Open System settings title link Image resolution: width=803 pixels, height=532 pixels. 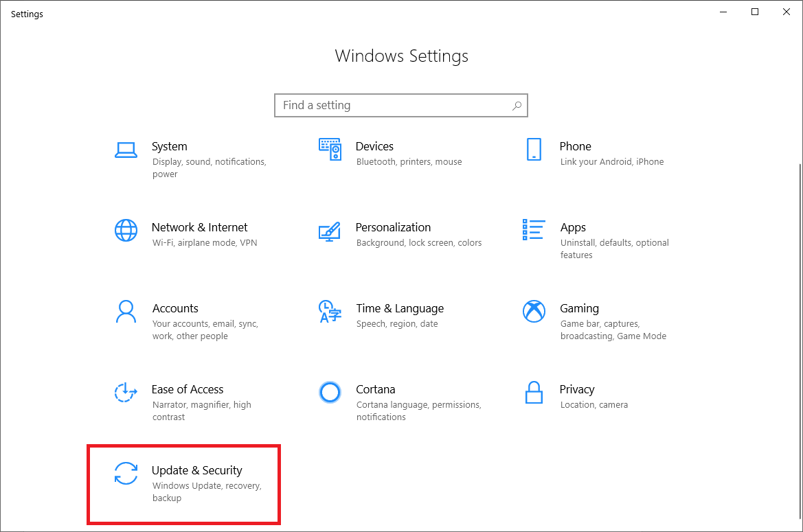pyautogui.click(x=170, y=146)
